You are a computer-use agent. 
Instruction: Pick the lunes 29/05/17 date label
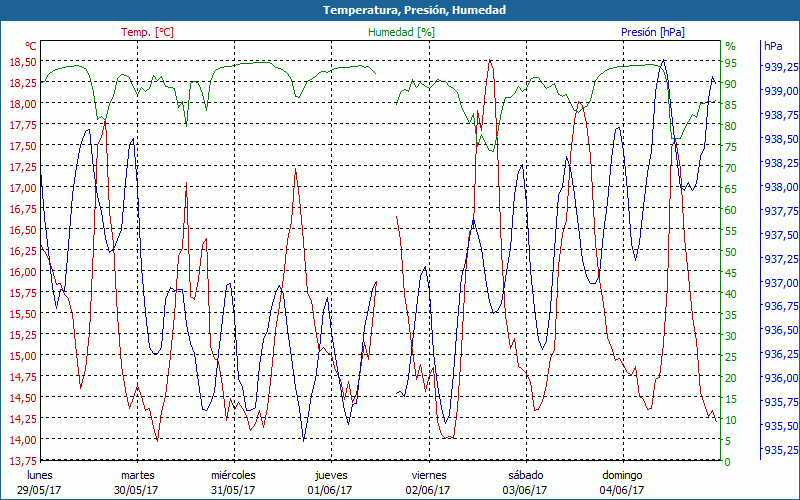40,482
